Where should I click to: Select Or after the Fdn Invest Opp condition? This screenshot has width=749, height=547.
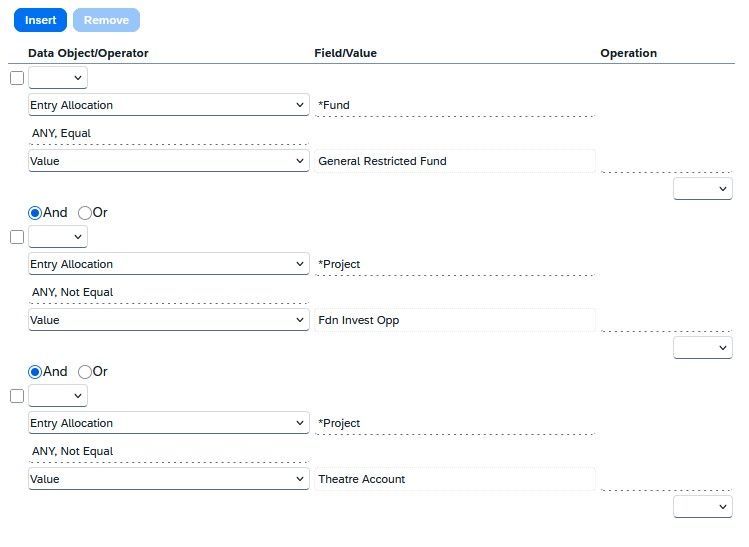coord(85,372)
